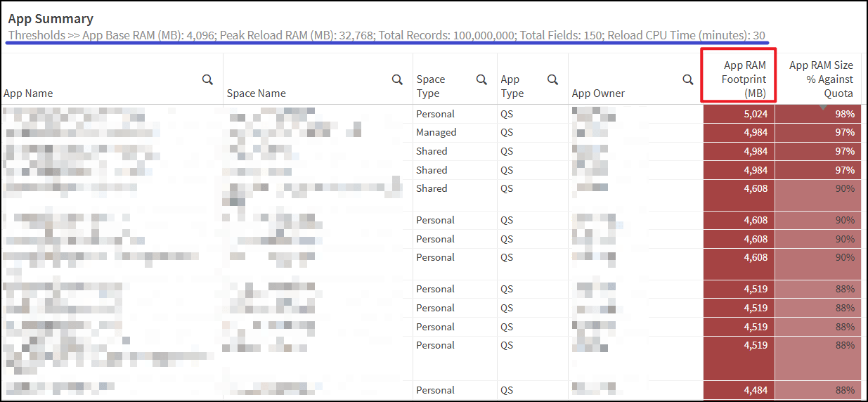Select the App Owner column header text

(x=598, y=93)
